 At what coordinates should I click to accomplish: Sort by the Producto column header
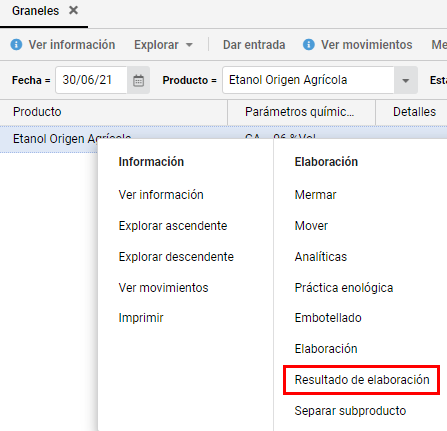114,112
